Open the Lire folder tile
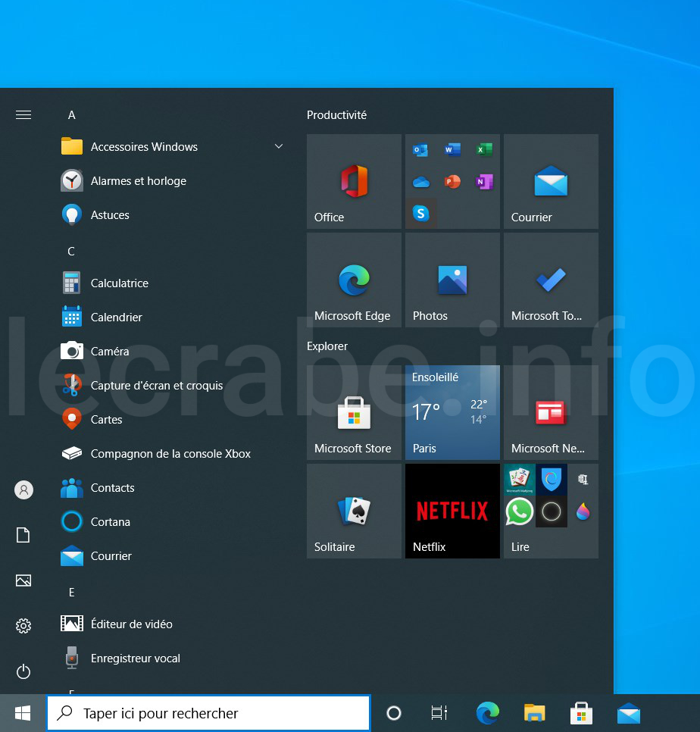Image resolution: width=700 pixels, height=732 pixels. click(551, 511)
